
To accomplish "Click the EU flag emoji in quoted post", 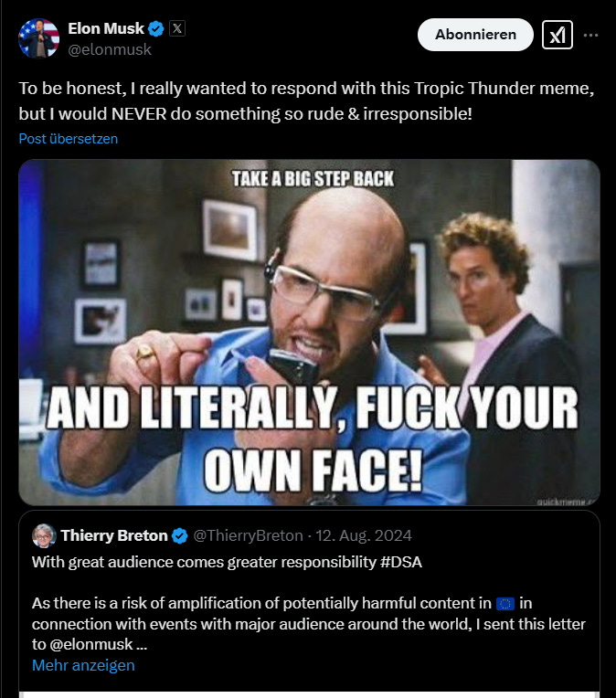I will pos(505,604).
